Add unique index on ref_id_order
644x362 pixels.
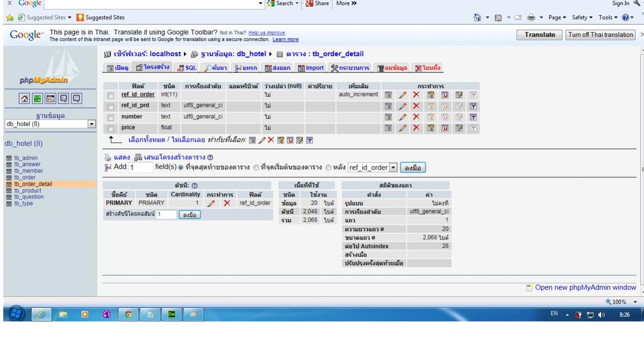pos(444,95)
